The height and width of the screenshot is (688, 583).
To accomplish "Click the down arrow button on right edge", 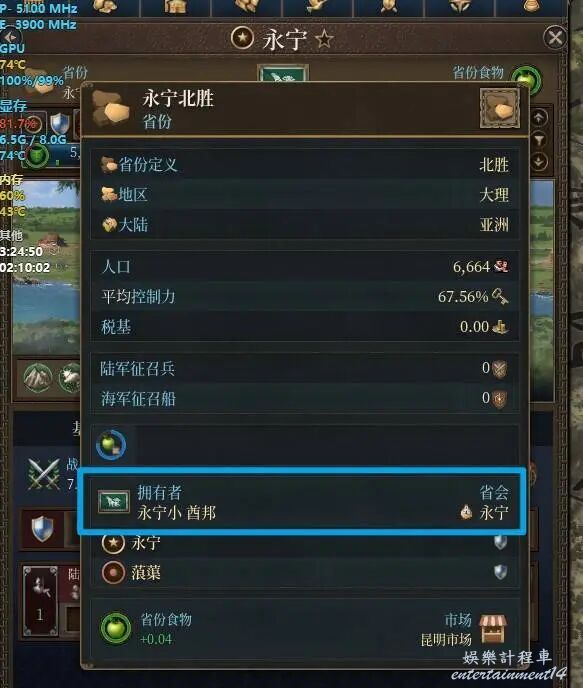I will click(x=539, y=162).
